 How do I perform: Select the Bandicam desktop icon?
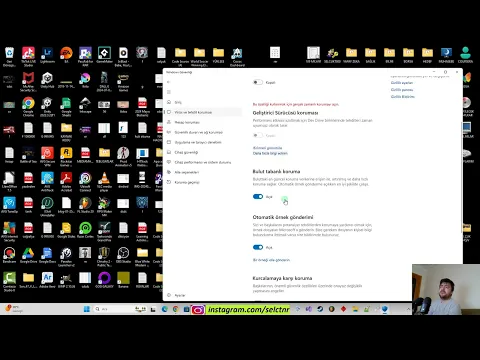(9, 255)
